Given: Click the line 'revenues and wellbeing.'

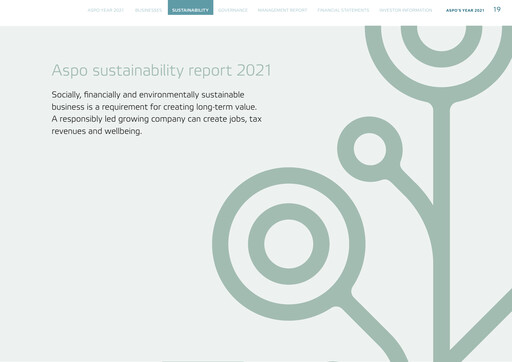Looking at the screenshot, I should click(97, 131).
